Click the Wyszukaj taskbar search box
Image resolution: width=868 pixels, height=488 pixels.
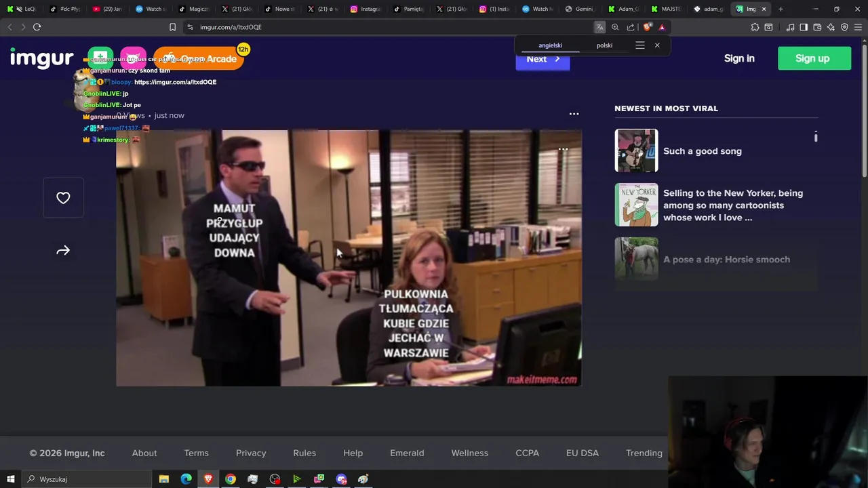(x=87, y=479)
